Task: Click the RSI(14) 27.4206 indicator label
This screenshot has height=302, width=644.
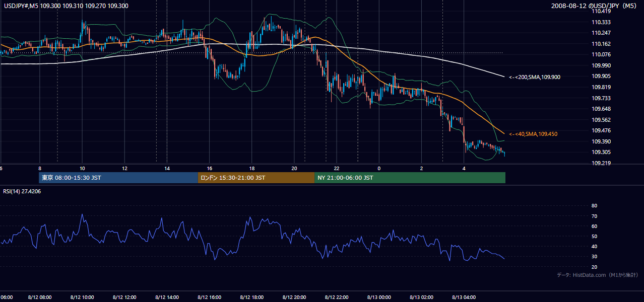Action: [x=22, y=191]
